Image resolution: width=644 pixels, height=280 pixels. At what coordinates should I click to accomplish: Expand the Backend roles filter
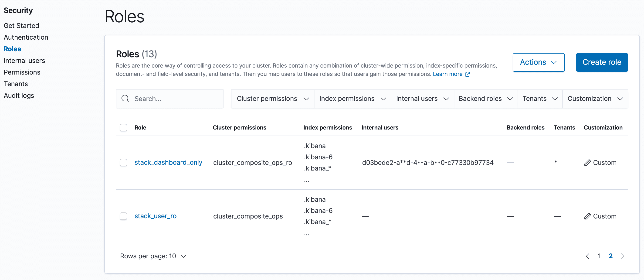[x=485, y=99]
